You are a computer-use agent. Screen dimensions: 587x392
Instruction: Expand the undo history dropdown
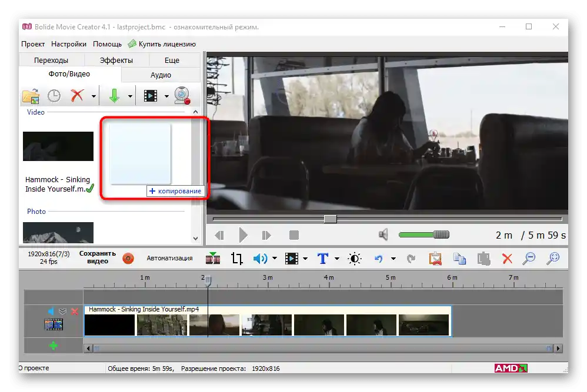(x=393, y=259)
